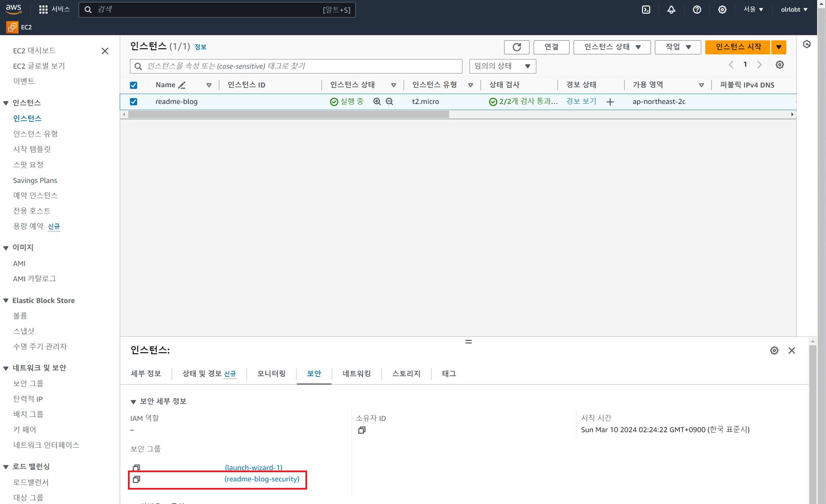Click the edit pencil beside Name column
Image resolution: width=826 pixels, height=504 pixels.
pos(182,85)
